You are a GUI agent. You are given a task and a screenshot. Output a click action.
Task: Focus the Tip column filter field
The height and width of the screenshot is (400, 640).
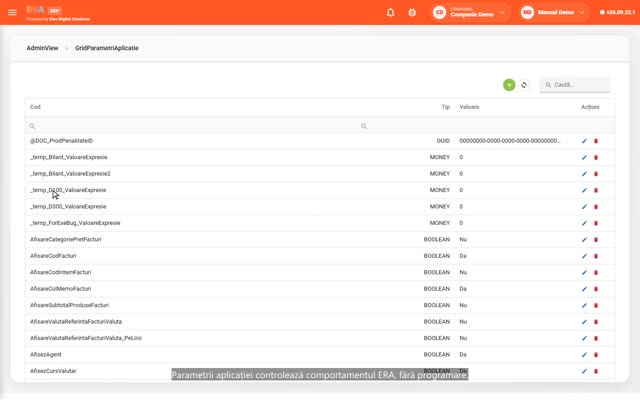point(406,126)
